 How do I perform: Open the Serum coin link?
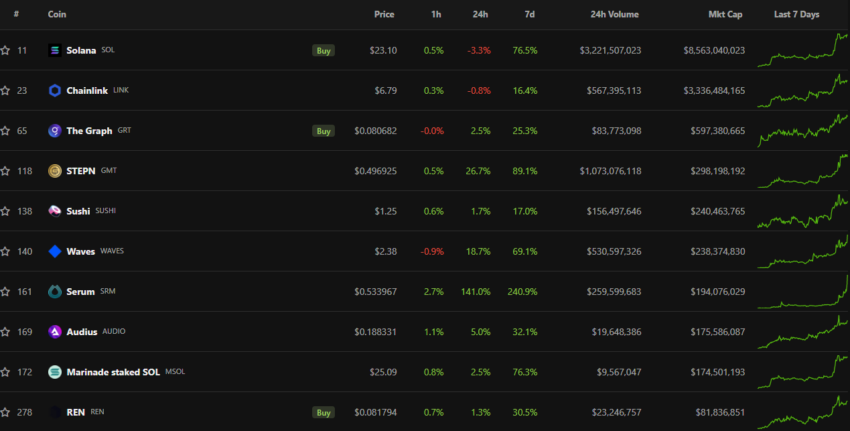(80, 292)
